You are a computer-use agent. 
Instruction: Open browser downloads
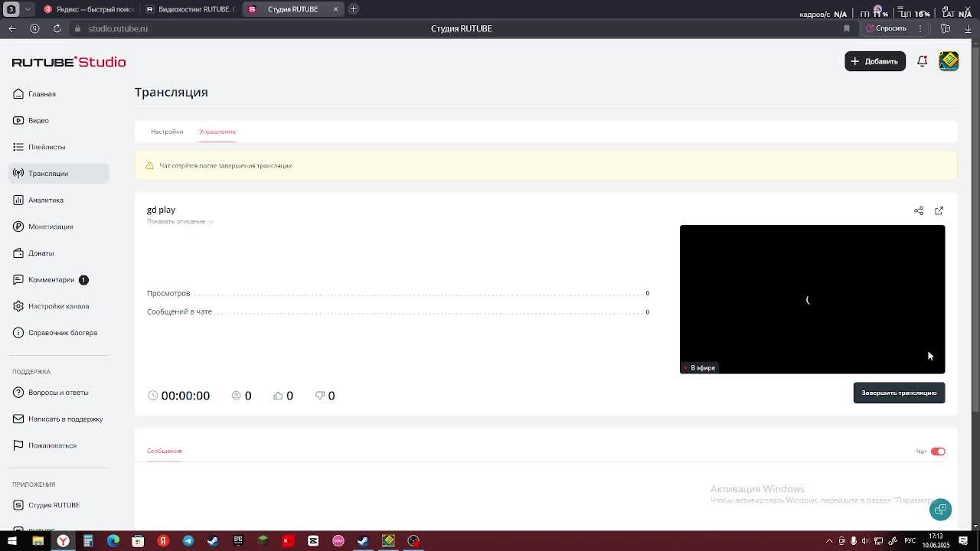click(x=968, y=28)
